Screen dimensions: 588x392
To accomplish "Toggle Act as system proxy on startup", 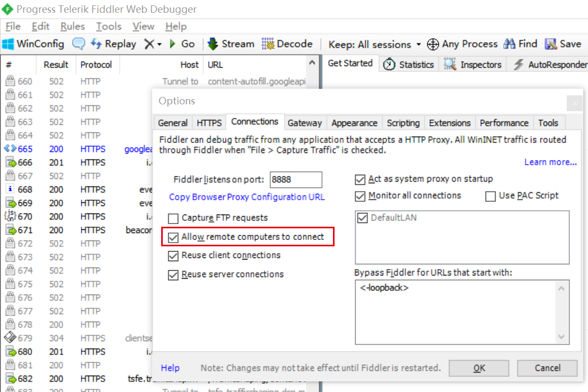I will tap(360, 180).
